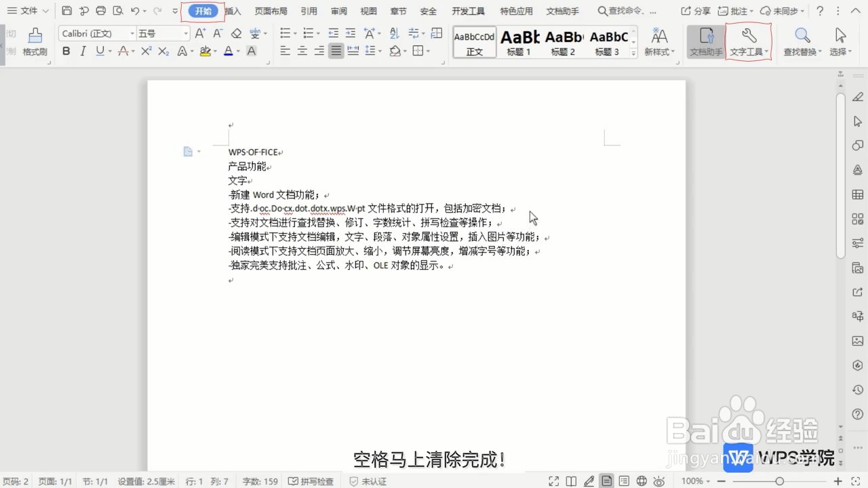Screen dimensions: 868x488
Task: Toggle eye protection mode in status bar
Action: click(658, 481)
